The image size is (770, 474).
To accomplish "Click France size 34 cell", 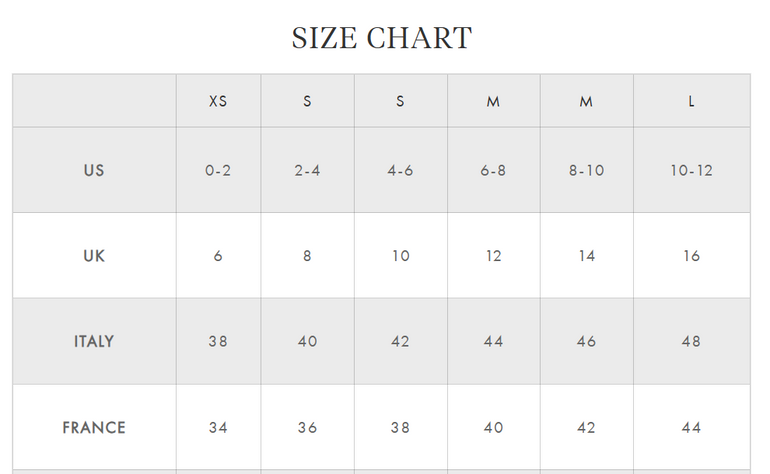I will [218, 427].
